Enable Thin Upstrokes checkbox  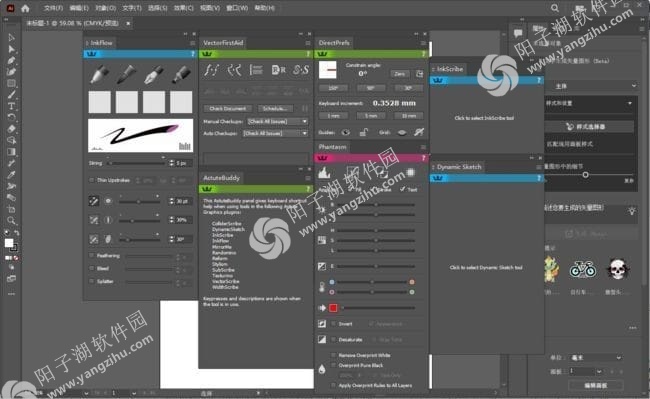tap(92, 180)
